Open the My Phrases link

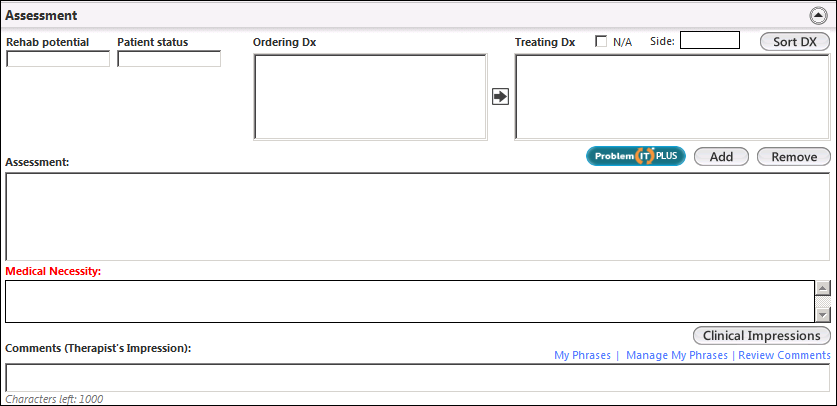[x=582, y=355]
